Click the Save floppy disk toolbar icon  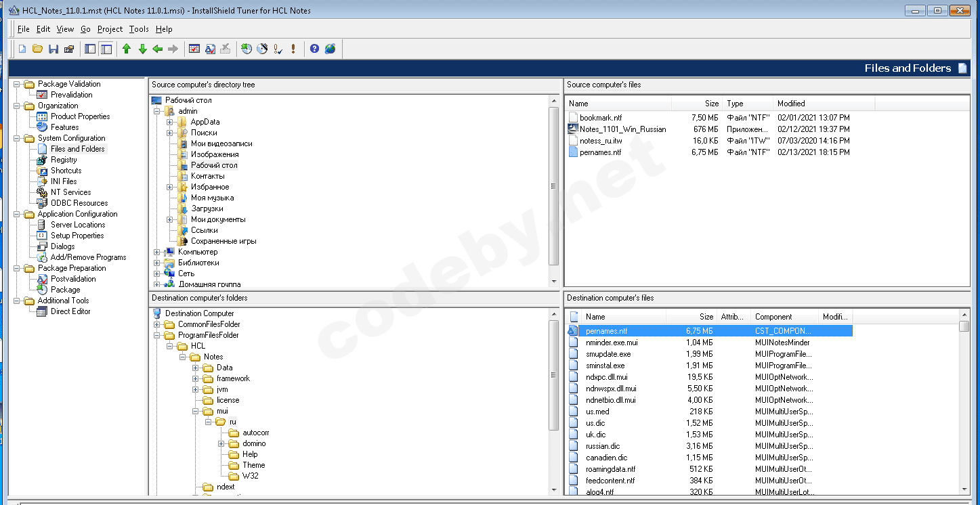54,49
